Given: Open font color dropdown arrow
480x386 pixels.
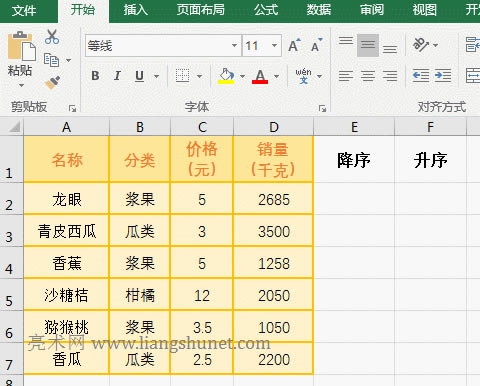Looking at the screenshot, I should pyautogui.click(x=276, y=76).
